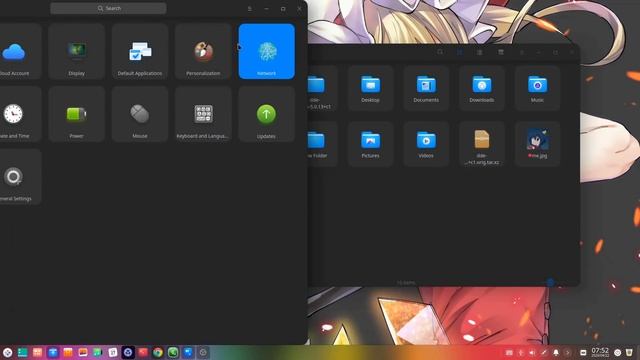
Task: Click the Search field in Control Center
Action: pos(108,8)
